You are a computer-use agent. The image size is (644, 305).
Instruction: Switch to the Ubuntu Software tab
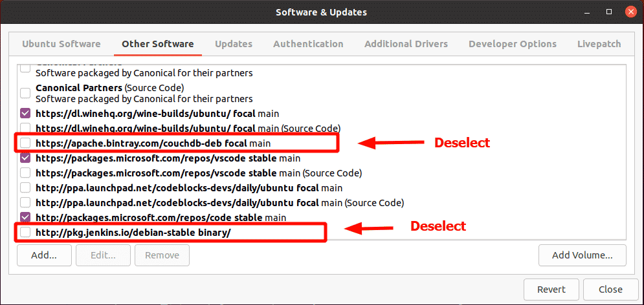[61, 44]
